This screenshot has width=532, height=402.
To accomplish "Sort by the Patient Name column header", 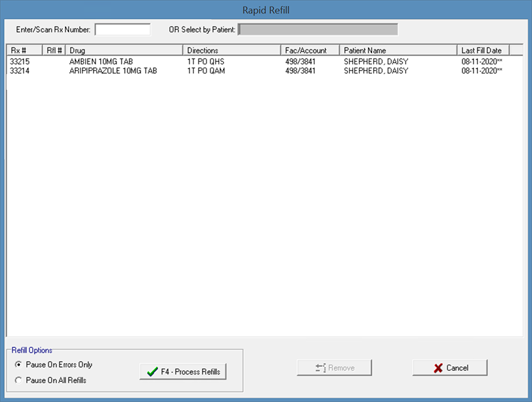I will pyautogui.click(x=397, y=50).
